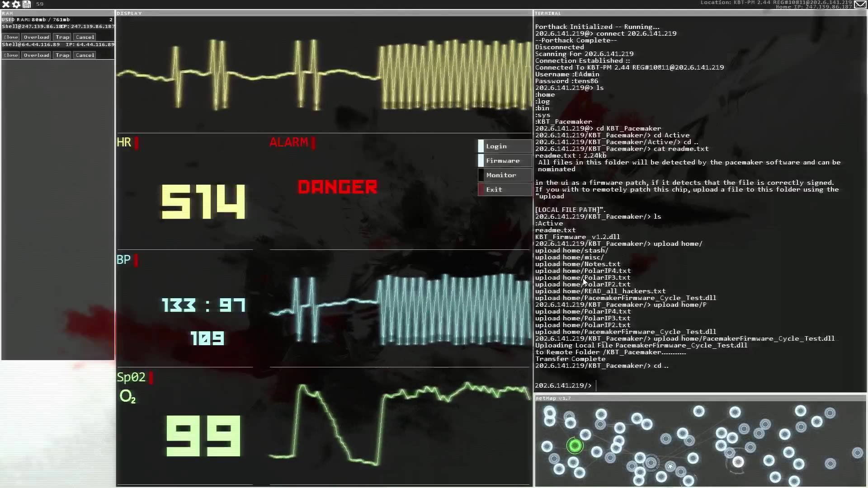The width and height of the screenshot is (868, 488).
Task: Select the TERMINAL panel tab
Action: point(547,13)
